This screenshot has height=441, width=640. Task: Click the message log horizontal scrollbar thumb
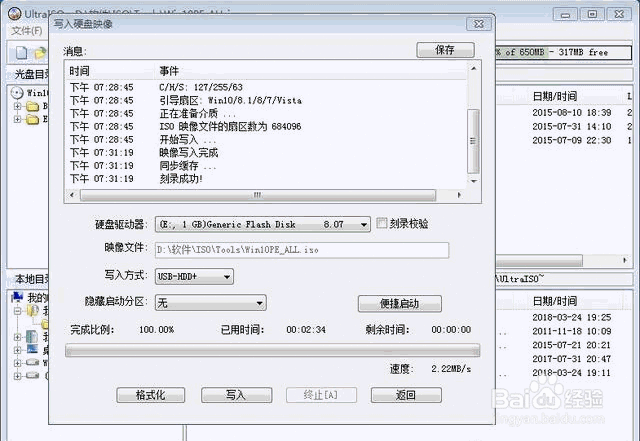pyautogui.click(x=258, y=195)
